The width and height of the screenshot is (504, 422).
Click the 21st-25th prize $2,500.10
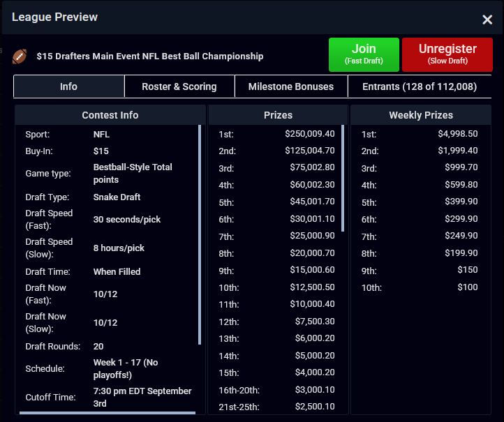pyautogui.click(x=315, y=406)
